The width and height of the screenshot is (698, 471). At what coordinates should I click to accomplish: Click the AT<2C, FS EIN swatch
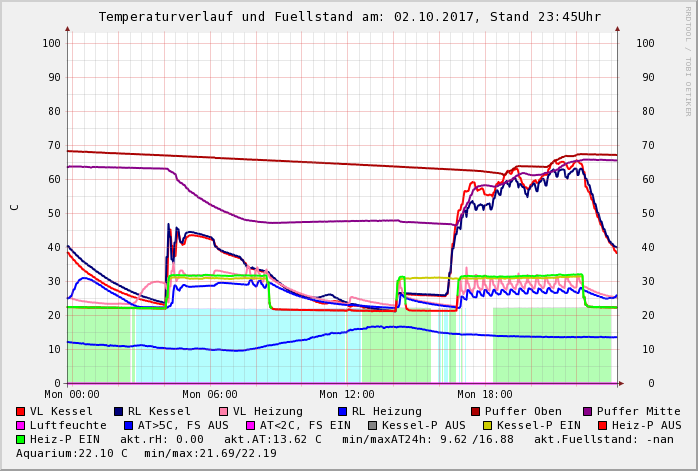click(252, 425)
